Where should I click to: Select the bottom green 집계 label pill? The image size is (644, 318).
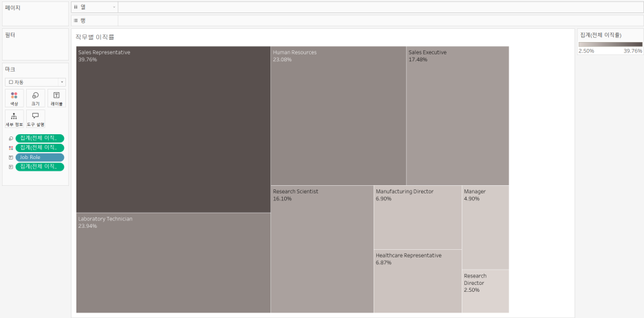coord(40,167)
